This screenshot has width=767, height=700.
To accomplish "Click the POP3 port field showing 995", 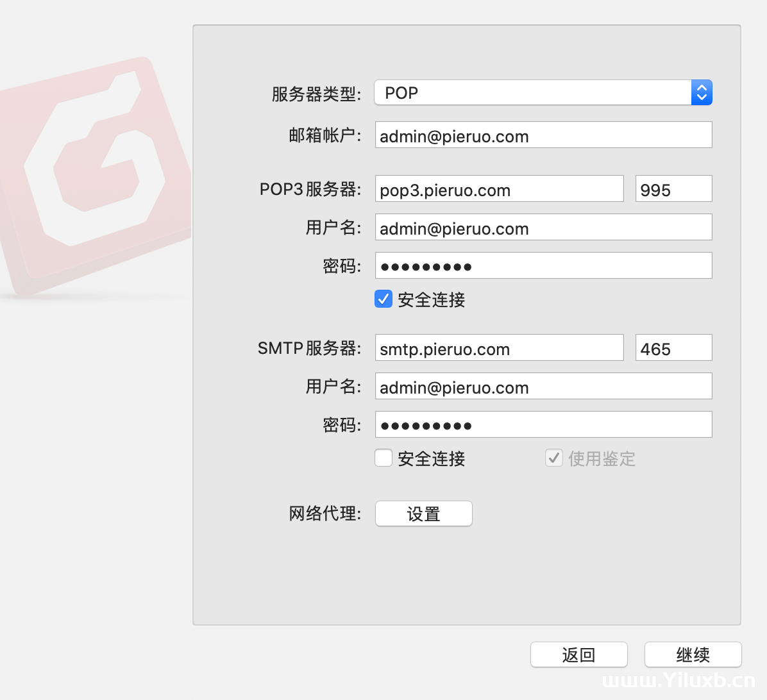I will tap(673, 189).
